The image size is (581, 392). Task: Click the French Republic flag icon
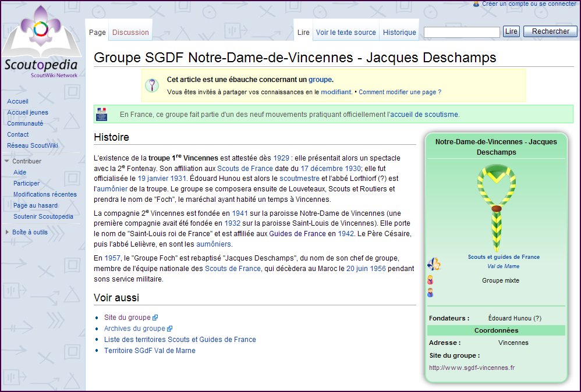[x=101, y=114]
